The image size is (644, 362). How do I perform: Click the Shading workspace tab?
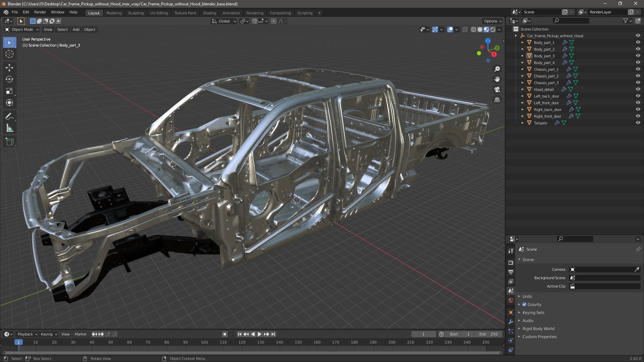point(209,12)
